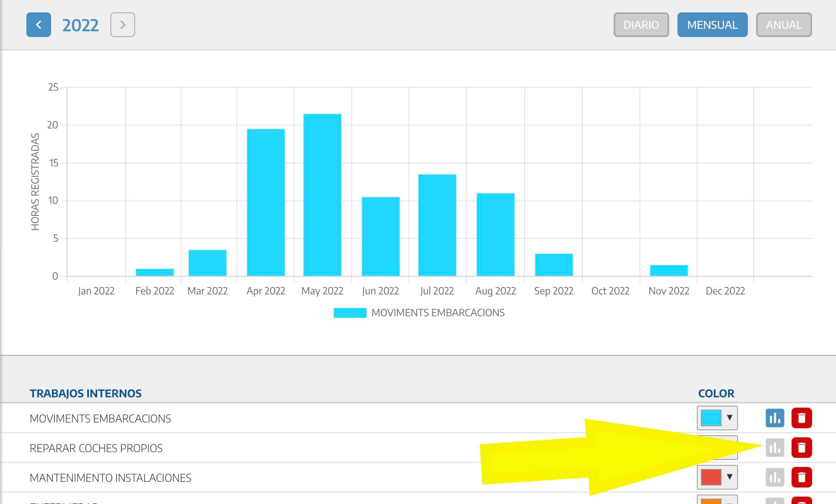
Task: Switch to ANUAL view
Action: click(x=783, y=25)
